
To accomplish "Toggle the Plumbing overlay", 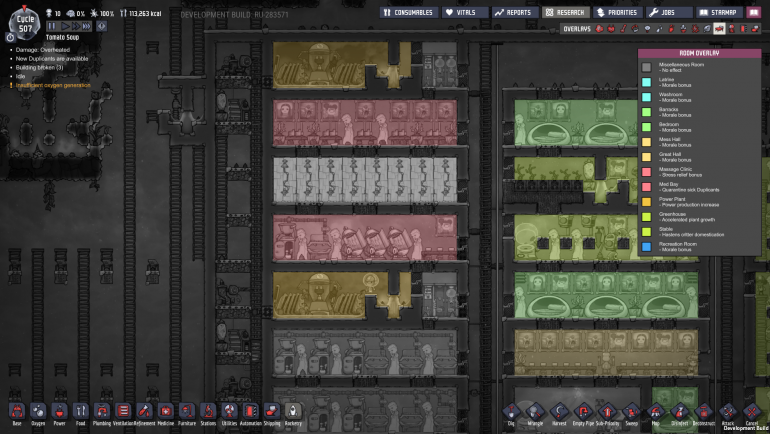I will [659, 29].
